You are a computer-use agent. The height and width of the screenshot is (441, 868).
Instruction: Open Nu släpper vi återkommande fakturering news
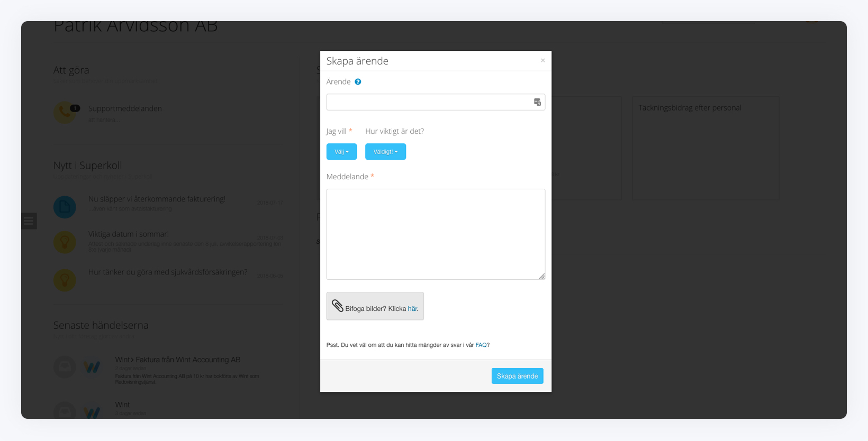pos(157,199)
